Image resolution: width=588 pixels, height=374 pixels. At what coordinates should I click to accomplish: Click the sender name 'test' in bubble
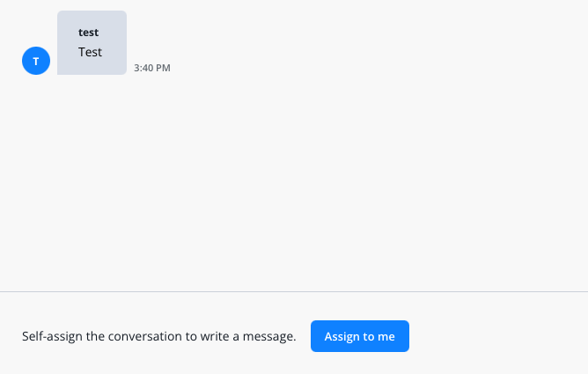tap(88, 33)
